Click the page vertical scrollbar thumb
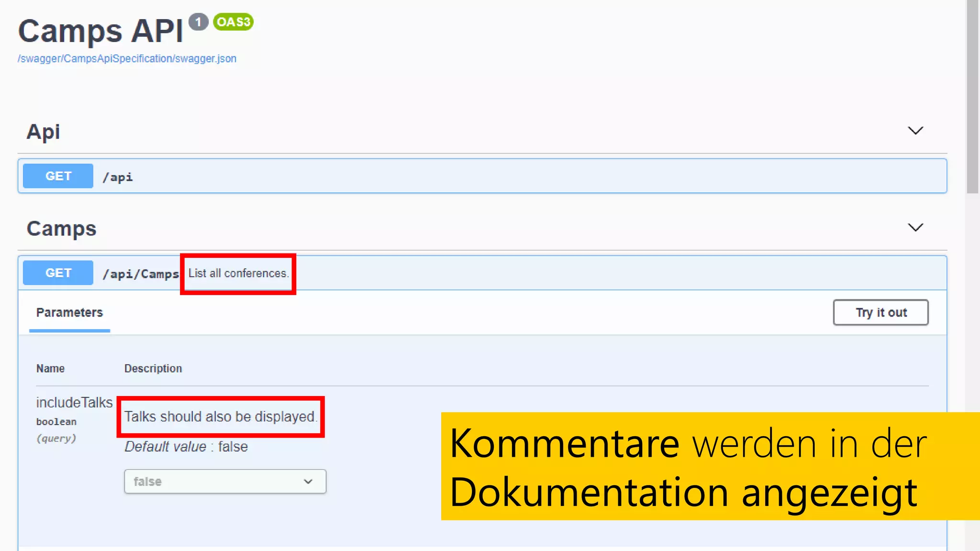The height and width of the screenshot is (551, 980). pyautogui.click(x=972, y=97)
